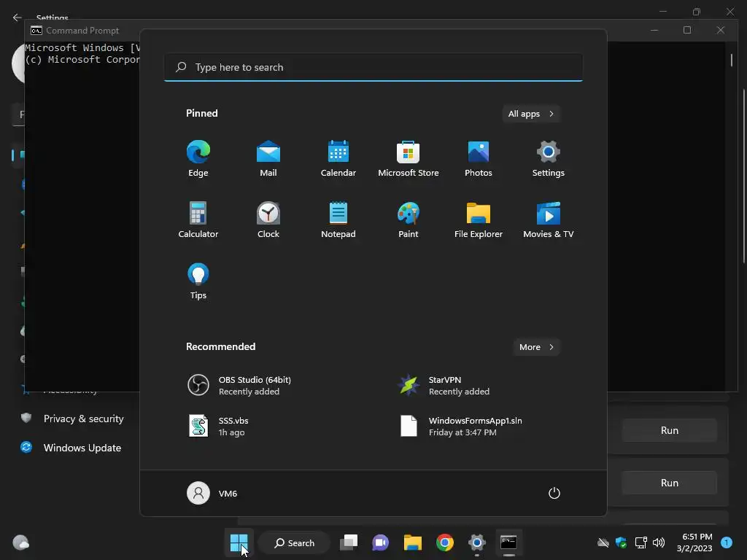The image size is (747, 560).
Task: Open the volume tray icon
Action: (x=659, y=542)
